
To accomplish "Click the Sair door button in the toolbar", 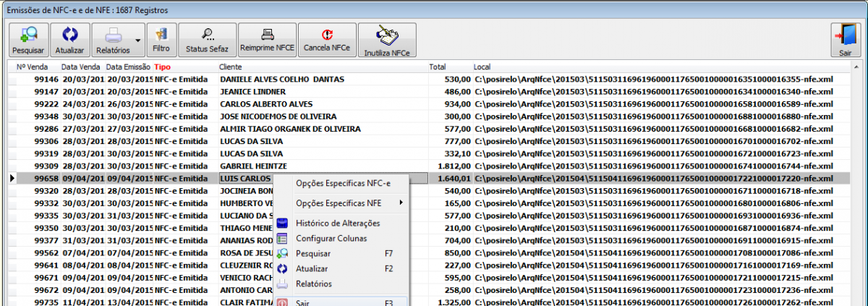I will 845,41.
